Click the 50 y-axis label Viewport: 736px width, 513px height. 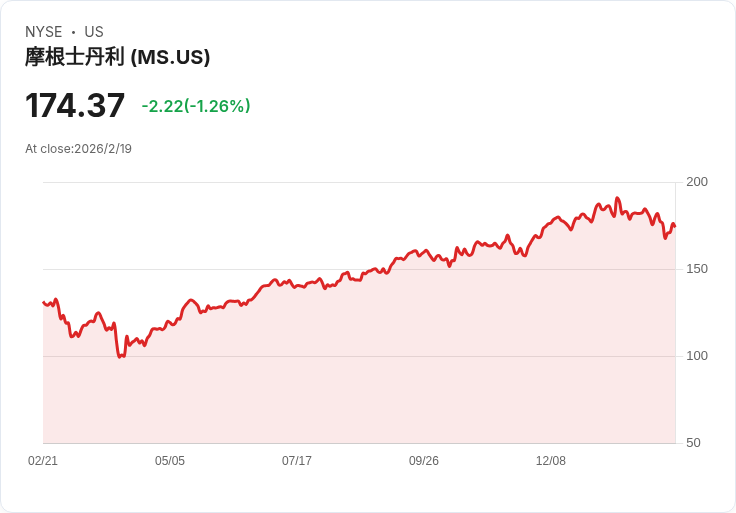pyautogui.click(x=693, y=443)
